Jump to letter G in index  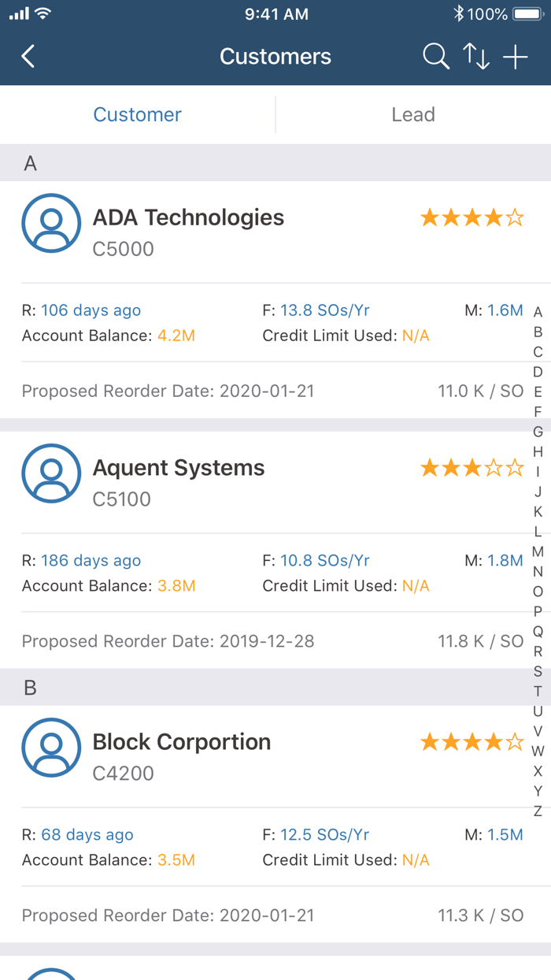point(538,432)
